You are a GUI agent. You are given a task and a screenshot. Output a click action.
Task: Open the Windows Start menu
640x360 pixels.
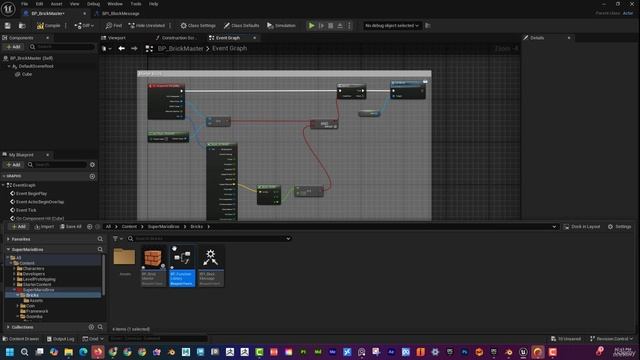pos(10,352)
